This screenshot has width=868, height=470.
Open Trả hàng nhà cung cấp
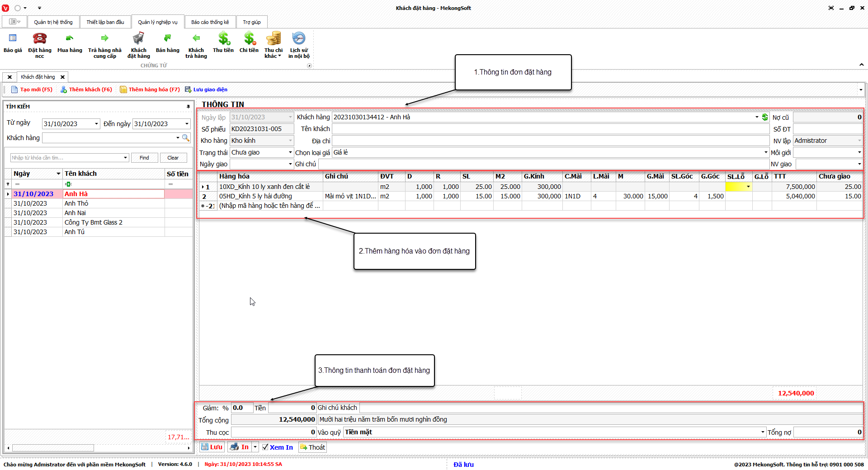coord(105,44)
